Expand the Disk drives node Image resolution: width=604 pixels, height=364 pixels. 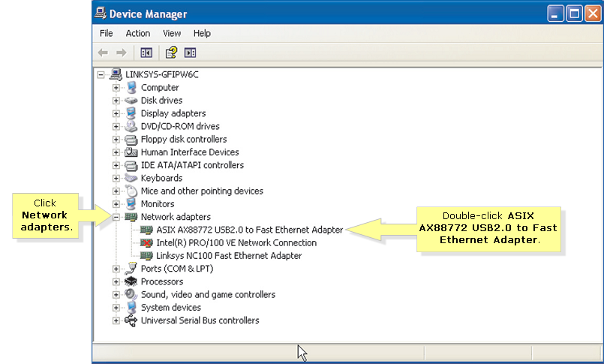pos(116,101)
